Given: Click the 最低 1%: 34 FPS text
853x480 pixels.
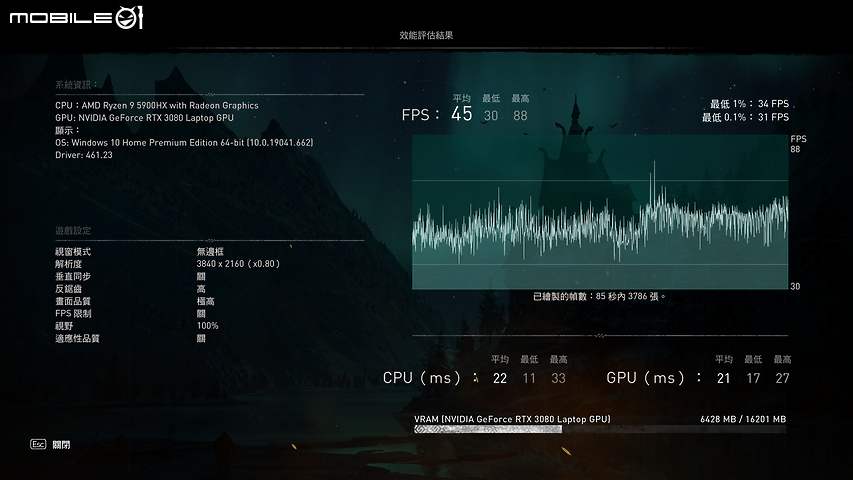Looking at the screenshot, I should [x=749, y=103].
